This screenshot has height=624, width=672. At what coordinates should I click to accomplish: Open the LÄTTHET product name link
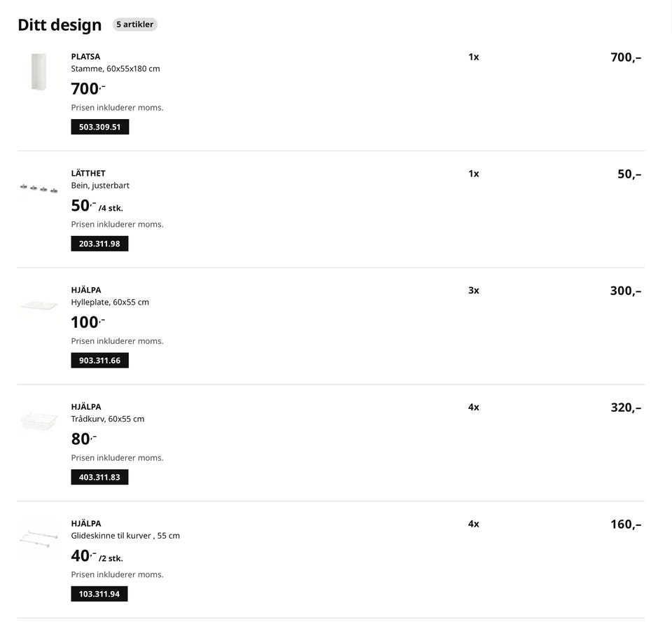(88, 174)
